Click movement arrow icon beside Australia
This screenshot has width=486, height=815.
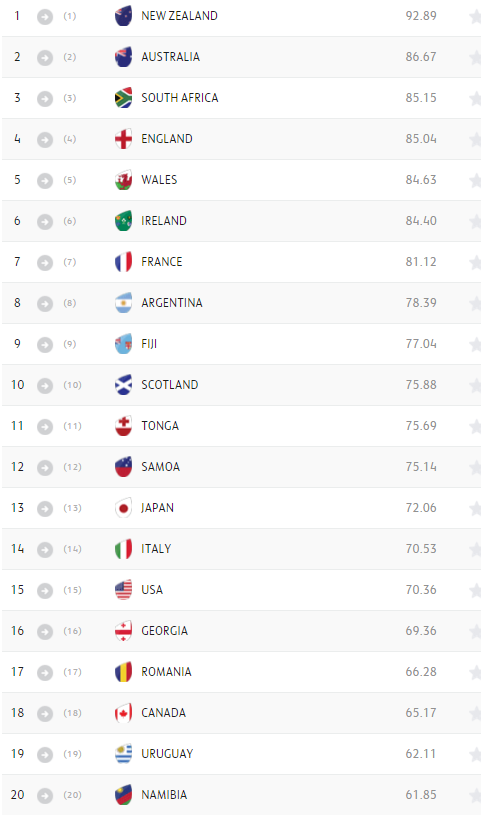click(x=45, y=58)
